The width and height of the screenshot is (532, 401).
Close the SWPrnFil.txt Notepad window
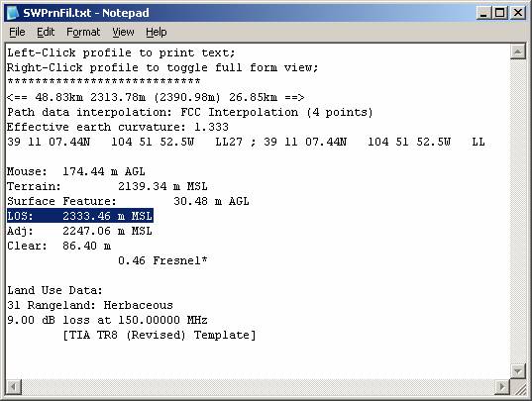click(x=518, y=13)
